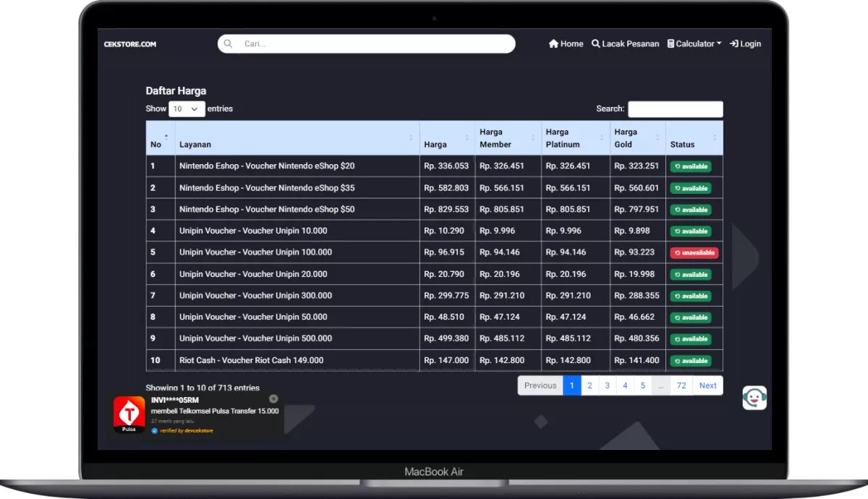Sort by Harga column header
Image resolution: width=868 pixels, height=499 pixels.
[447, 138]
